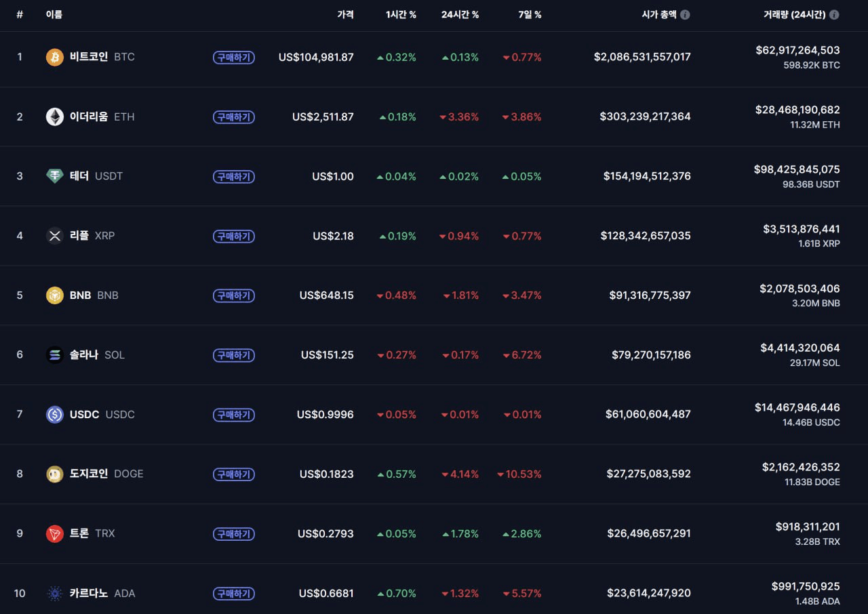Image resolution: width=868 pixels, height=614 pixels.
Task: Click USDC volume $14,467,946,446
Action: click(x=797, y=407)
